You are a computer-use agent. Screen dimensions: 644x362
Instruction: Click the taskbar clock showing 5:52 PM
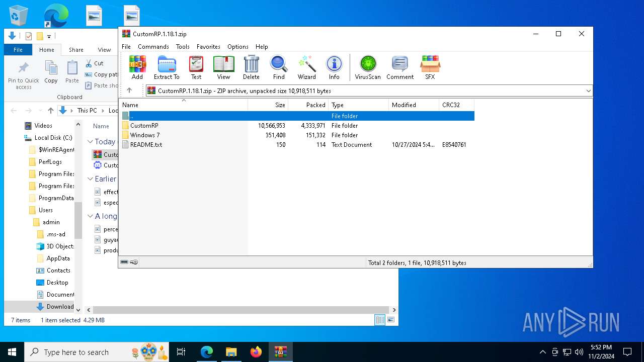click(x=601, y=352)
